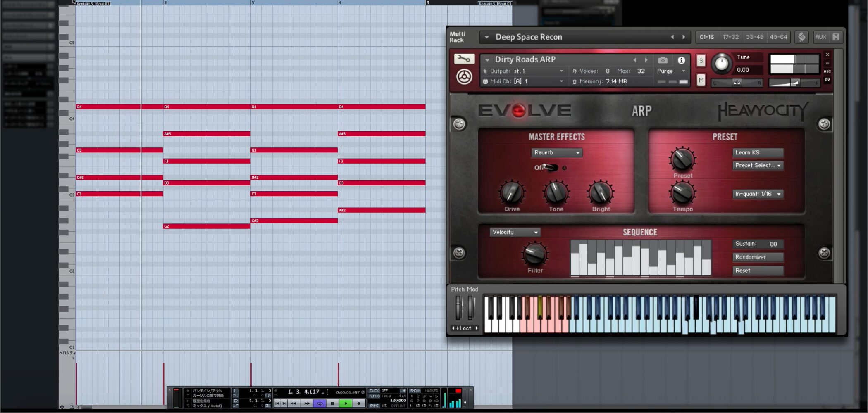Toggle metronome CLICK in transport
This screenshot has height=413, width=868.
[x=374, y=391]
